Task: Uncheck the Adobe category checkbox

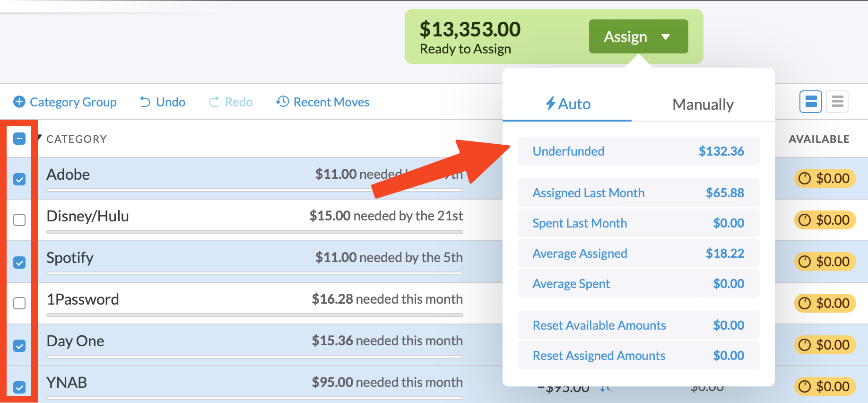Action: coord(19,179)
